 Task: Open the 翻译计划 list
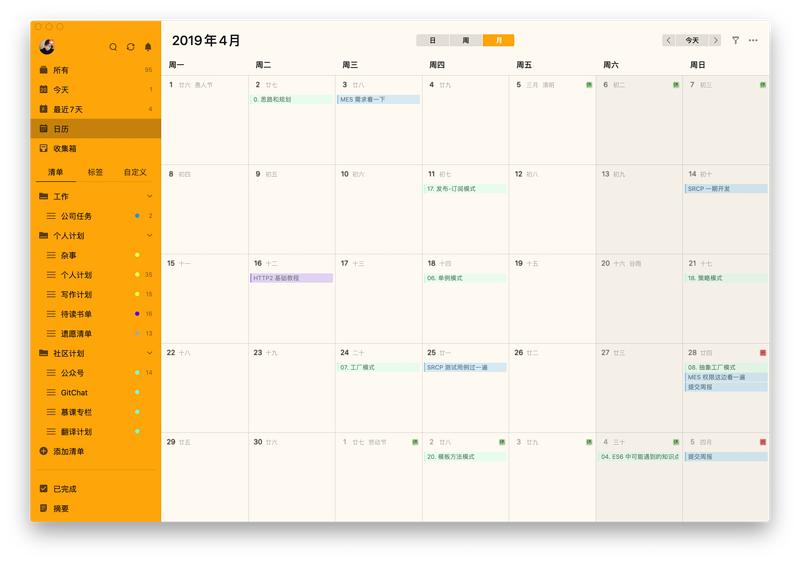(x=96, y=431)
